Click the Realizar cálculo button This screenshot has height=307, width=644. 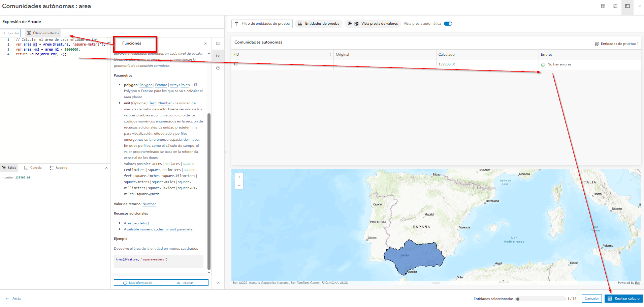[623, 299]
